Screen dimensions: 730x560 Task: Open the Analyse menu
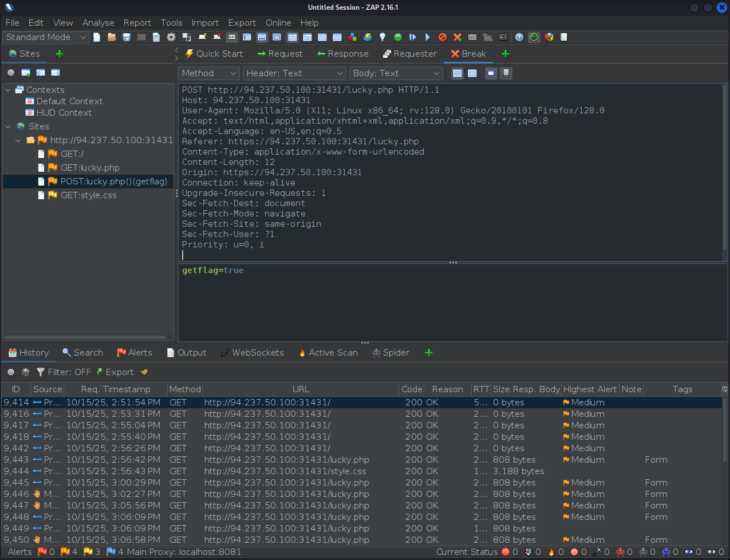(98, 23)
